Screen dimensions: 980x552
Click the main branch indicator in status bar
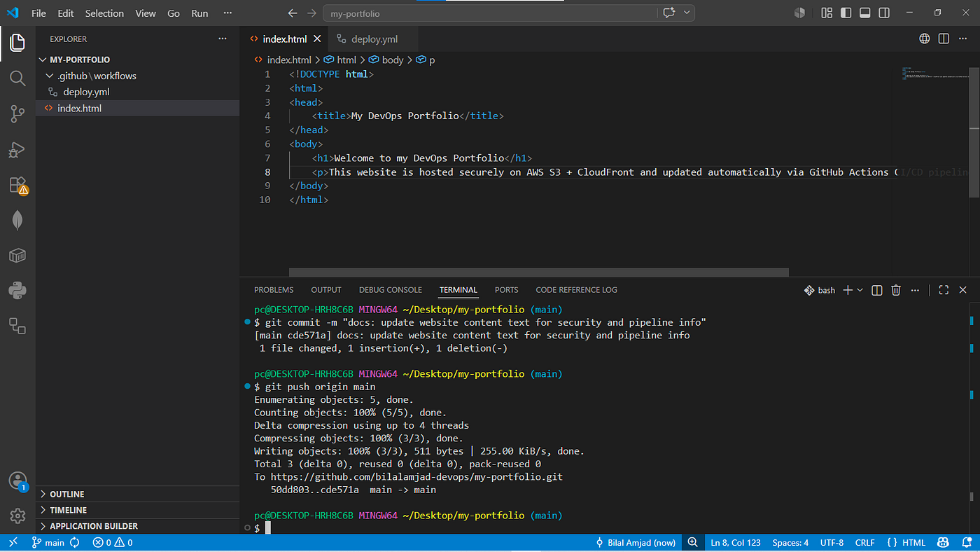tap(48, 543)
